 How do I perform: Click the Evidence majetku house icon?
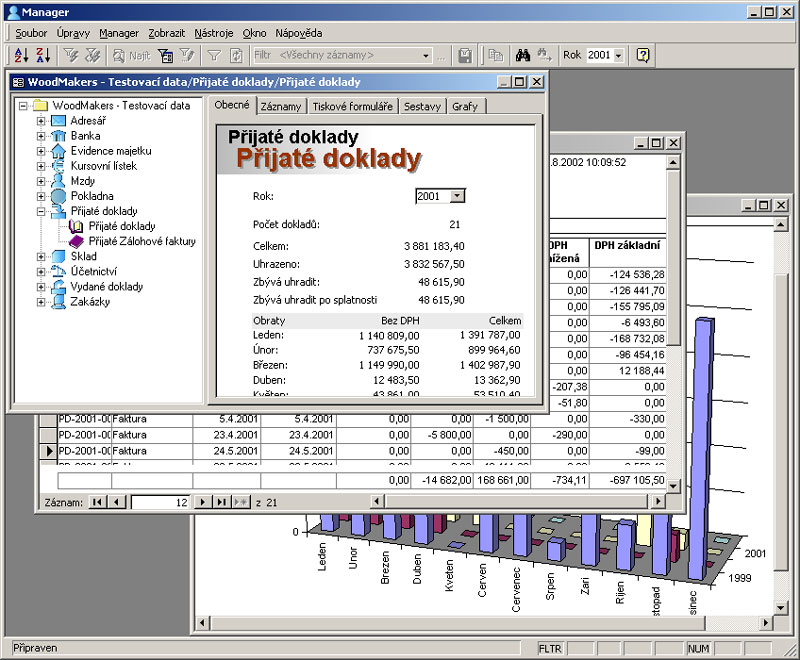[x=58, y=151]
